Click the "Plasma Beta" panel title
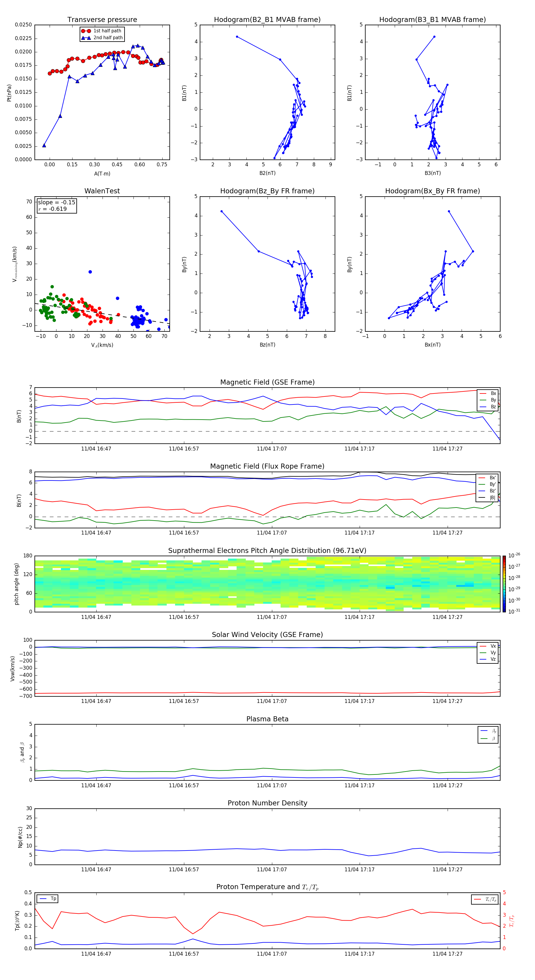The image size is (535, 980). tap(267, 719)
